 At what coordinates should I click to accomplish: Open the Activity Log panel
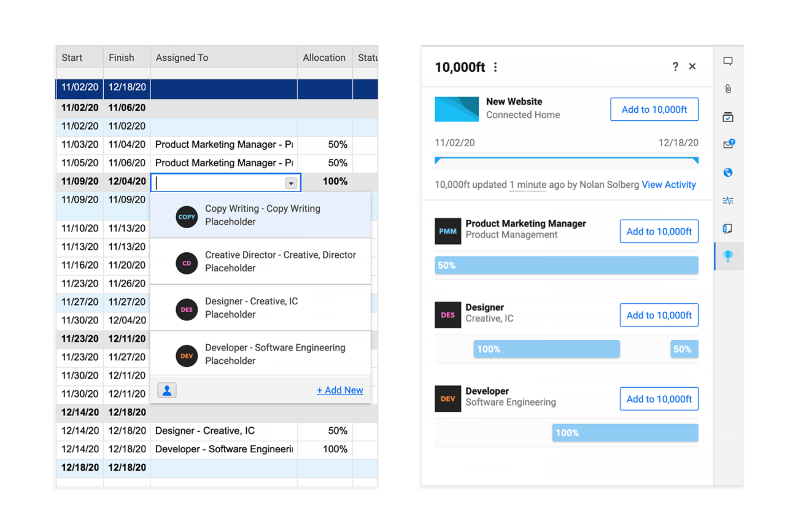pyautogui.click(x=728, y=200)
